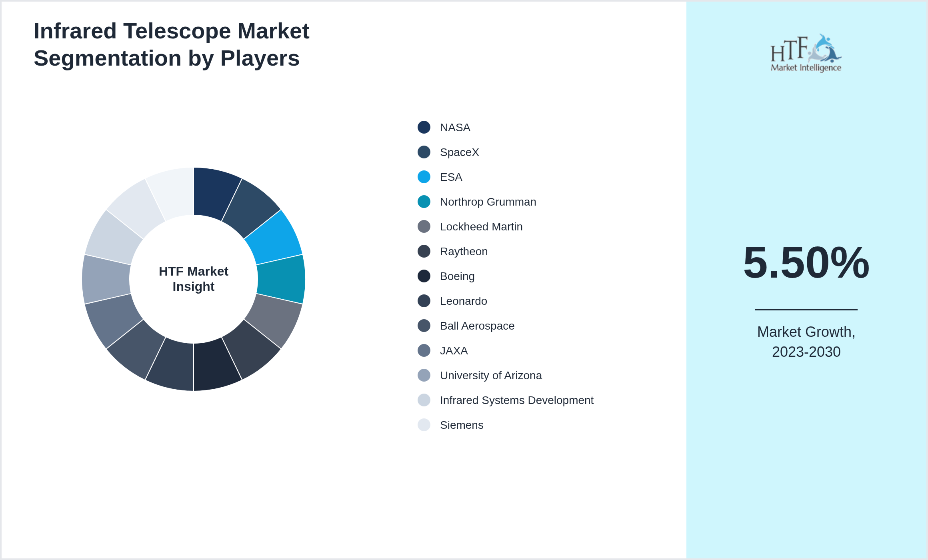Click the Infrared Telescope Market title

click(x=172, y=44)
